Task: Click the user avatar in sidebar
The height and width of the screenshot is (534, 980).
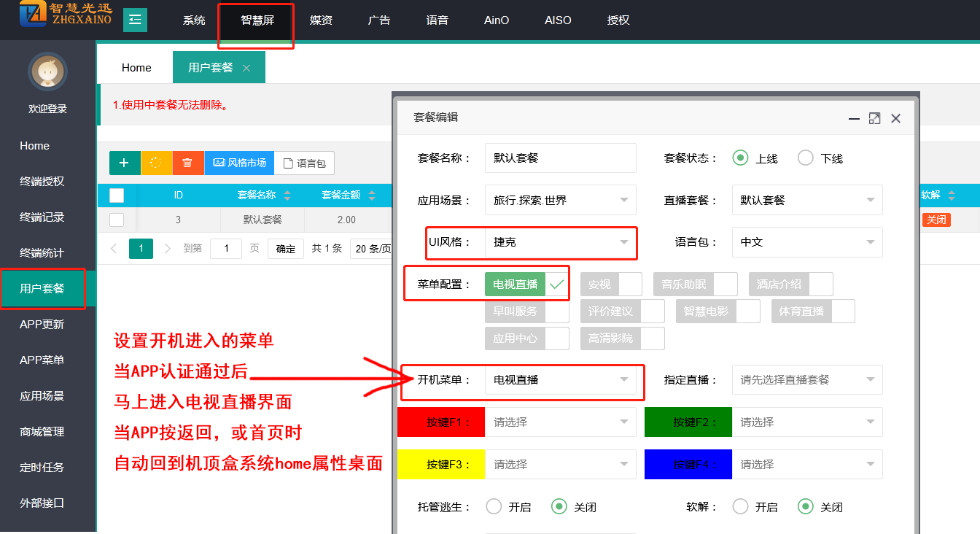Action: (47, 72)
